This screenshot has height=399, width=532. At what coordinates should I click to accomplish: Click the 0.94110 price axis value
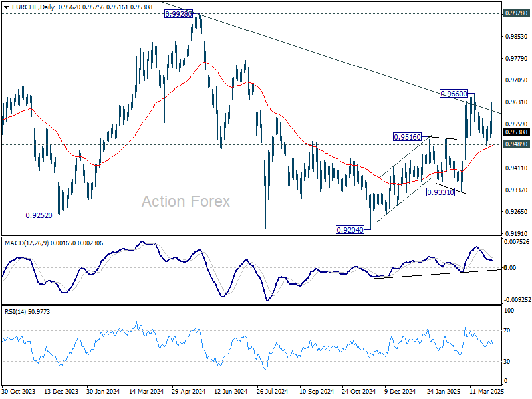(x=517, y=168)
